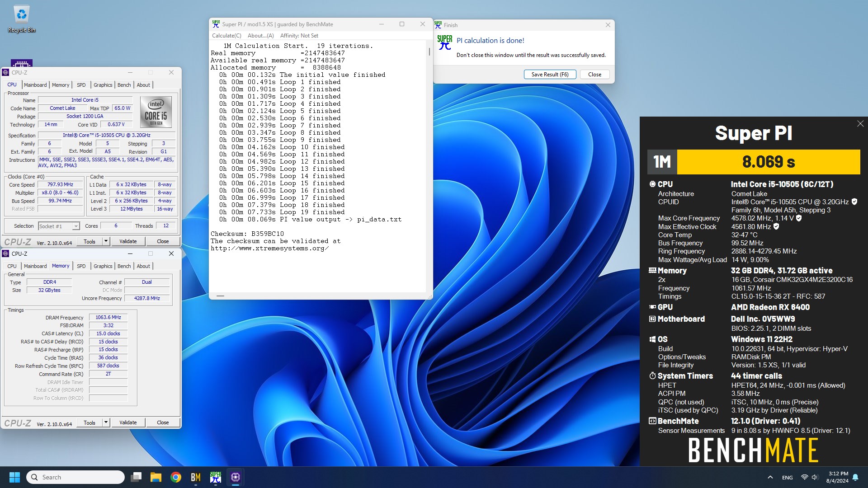Screen dimensions: 868x488
Task: Switch to Memory tab in top CPU-Z
Action: [x=61, y=85]
